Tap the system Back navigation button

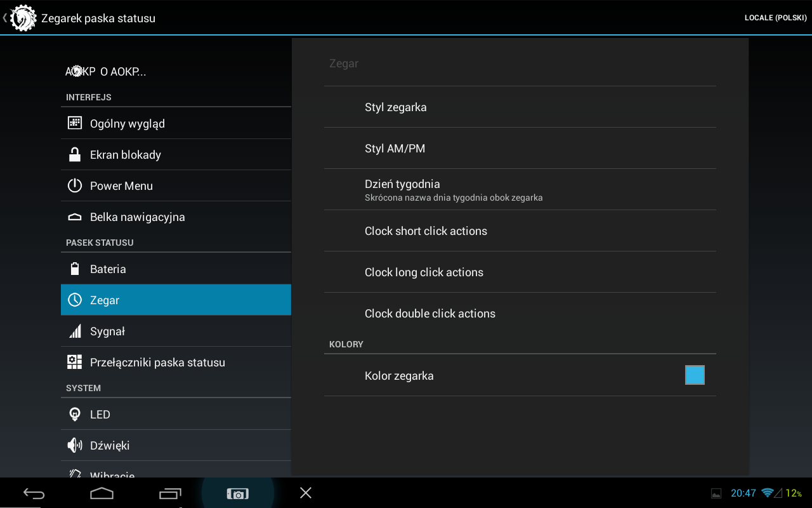34,493
